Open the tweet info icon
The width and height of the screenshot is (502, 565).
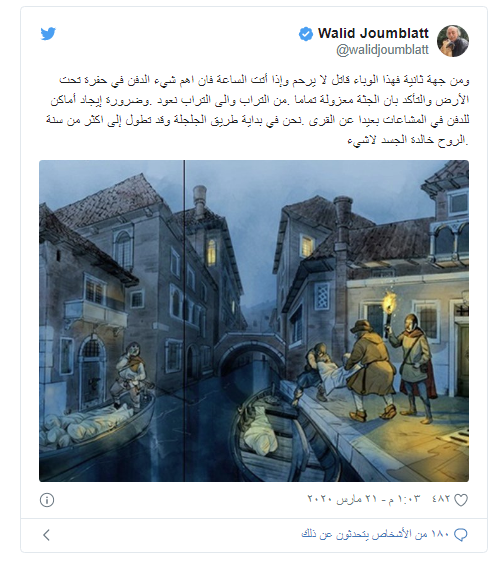point(47,500)
